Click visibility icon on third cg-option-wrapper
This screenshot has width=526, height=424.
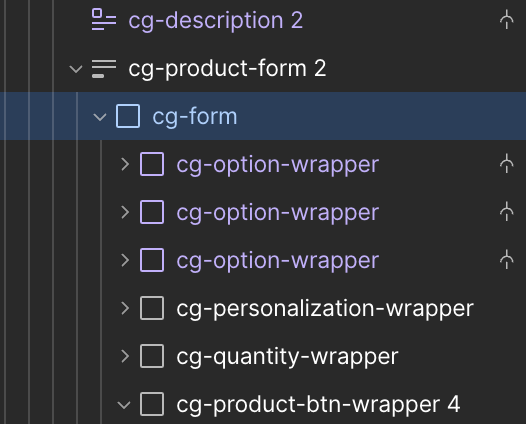tap(507, 260)
